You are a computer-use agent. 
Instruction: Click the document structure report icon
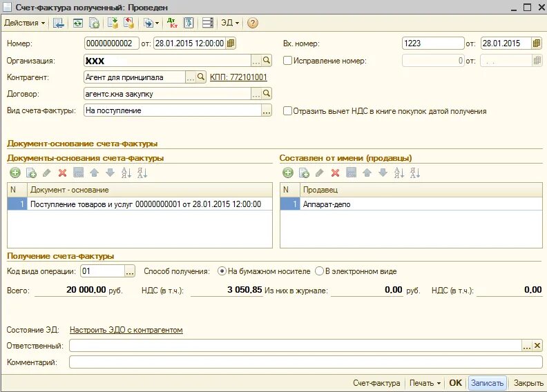[x=189, y=23]
